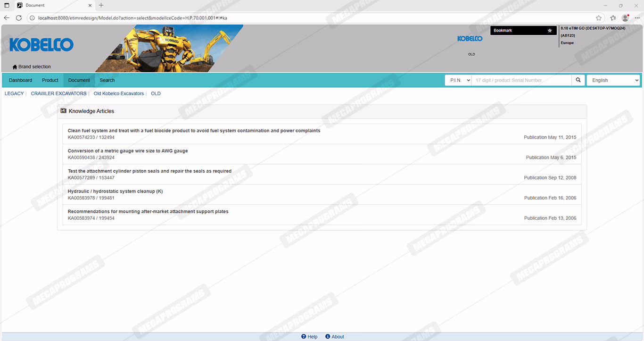The width and height of the screenshot is (644, 341).
Task: Click the LEGACY breadcrumb link
Action: (x=14, y=93)
